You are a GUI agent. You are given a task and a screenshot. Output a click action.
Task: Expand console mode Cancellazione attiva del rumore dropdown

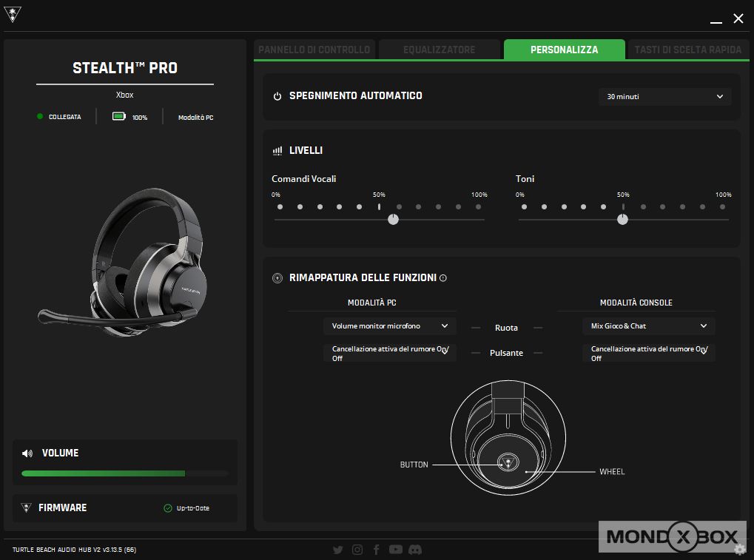648,353
